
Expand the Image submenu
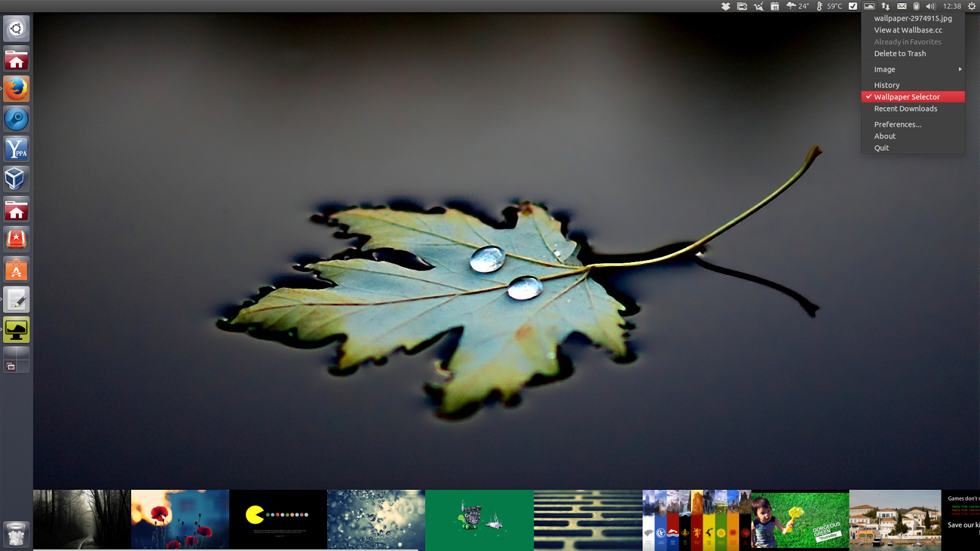click(884, 69)
